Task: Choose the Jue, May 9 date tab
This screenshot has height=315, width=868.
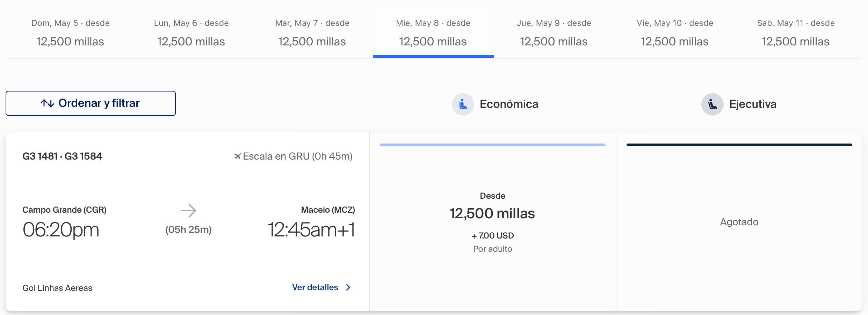Action: point(554,33)
